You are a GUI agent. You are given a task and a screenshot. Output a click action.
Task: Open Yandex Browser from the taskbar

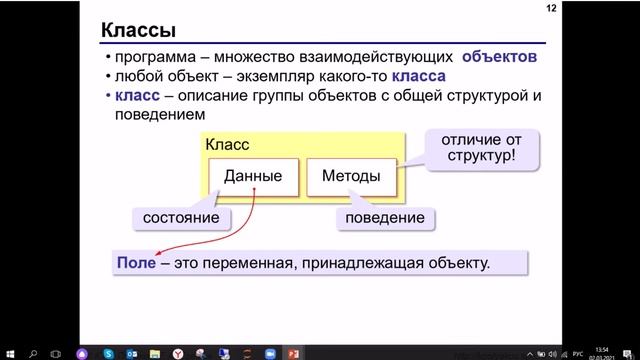click(178, 354)
